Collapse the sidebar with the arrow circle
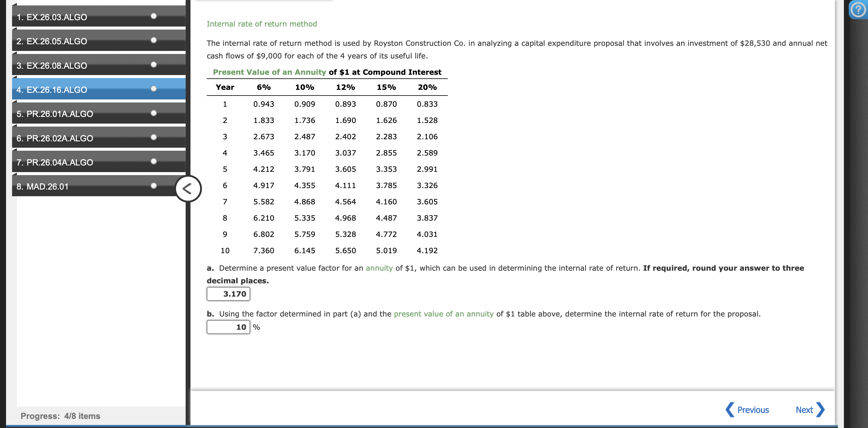The width and height of the screenshot is (868, 428). pyautogui.click(x=188, y=189)
